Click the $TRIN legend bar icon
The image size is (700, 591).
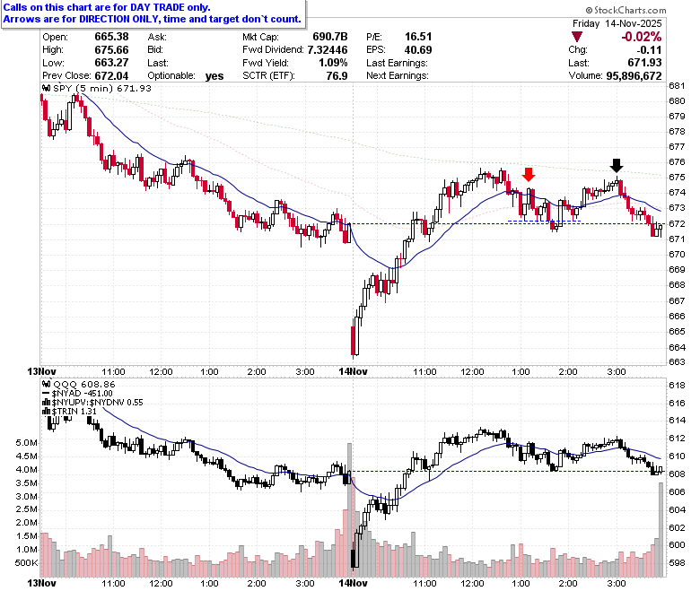coord(46,412)
